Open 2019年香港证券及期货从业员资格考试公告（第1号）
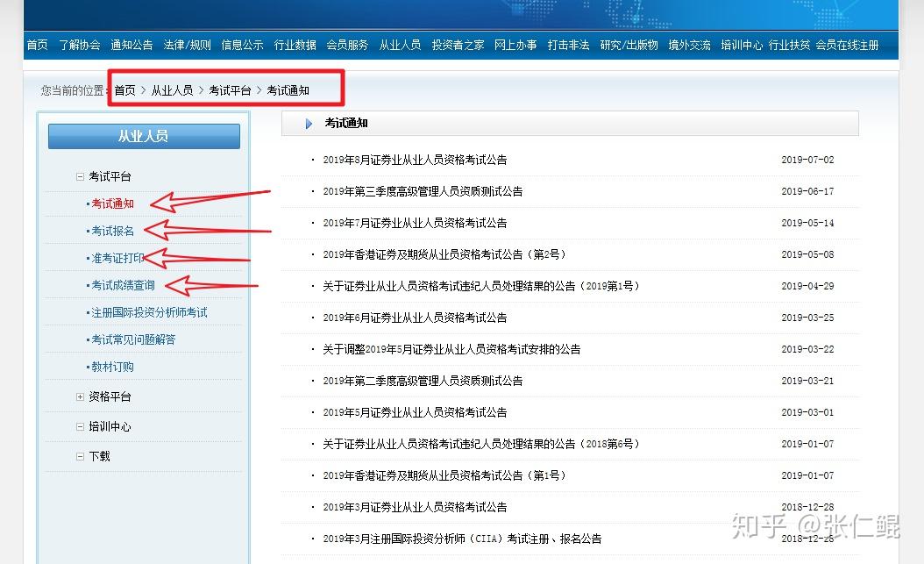 tap(445, 475)
